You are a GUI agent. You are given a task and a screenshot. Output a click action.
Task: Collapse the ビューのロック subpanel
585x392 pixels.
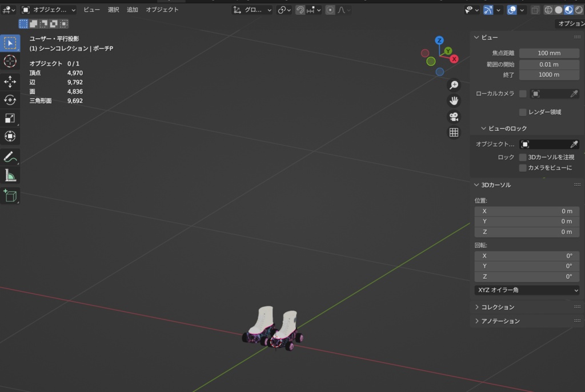tap(483, 129)
